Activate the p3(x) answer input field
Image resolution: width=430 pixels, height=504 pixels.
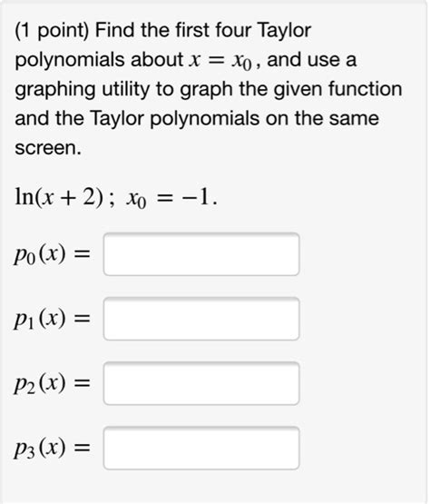pyautogui.click(x=201, y=448)
